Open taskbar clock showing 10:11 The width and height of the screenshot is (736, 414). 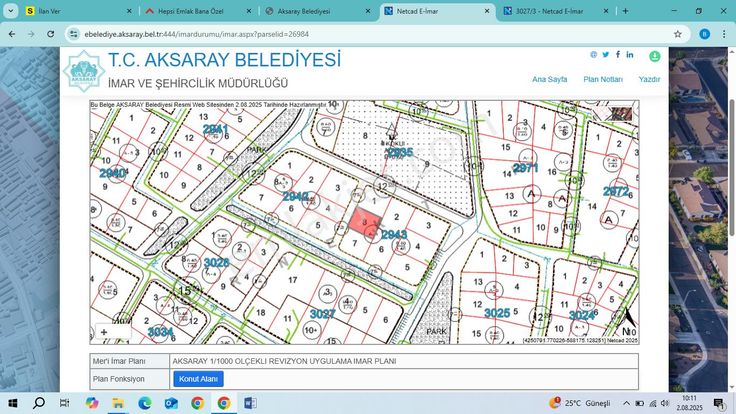click(690, 403)
